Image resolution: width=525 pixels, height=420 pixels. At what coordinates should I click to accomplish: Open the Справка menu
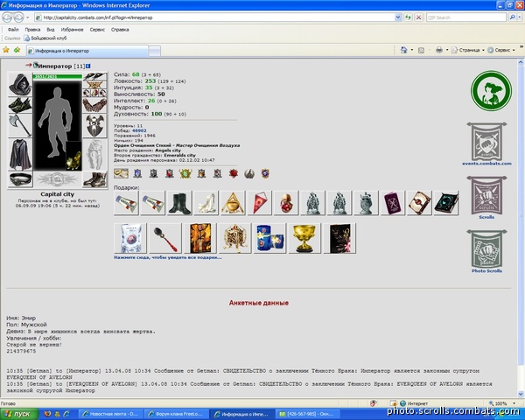tap(120, 30)
